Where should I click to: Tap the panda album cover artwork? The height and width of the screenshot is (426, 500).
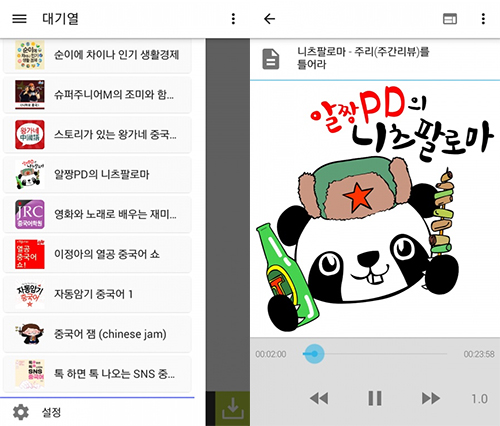(x=375, y=209)
